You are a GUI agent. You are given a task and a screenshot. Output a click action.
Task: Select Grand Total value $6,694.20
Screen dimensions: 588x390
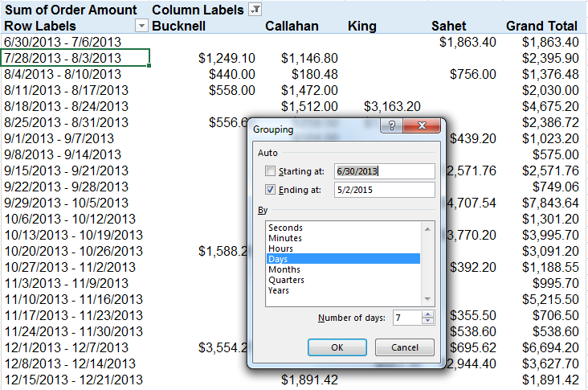550,348
